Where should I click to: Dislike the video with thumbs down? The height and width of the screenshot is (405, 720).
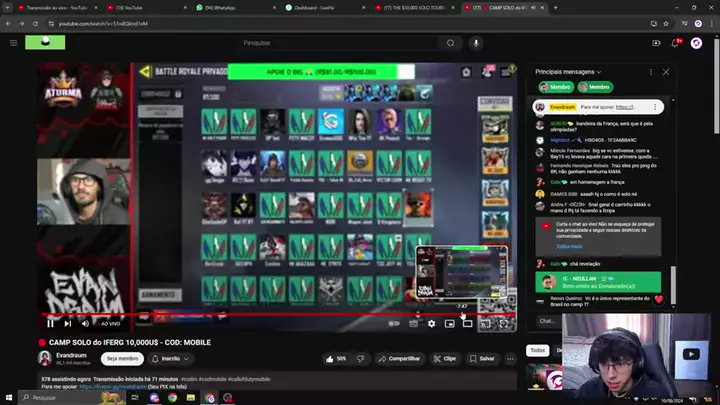point(363,358)
